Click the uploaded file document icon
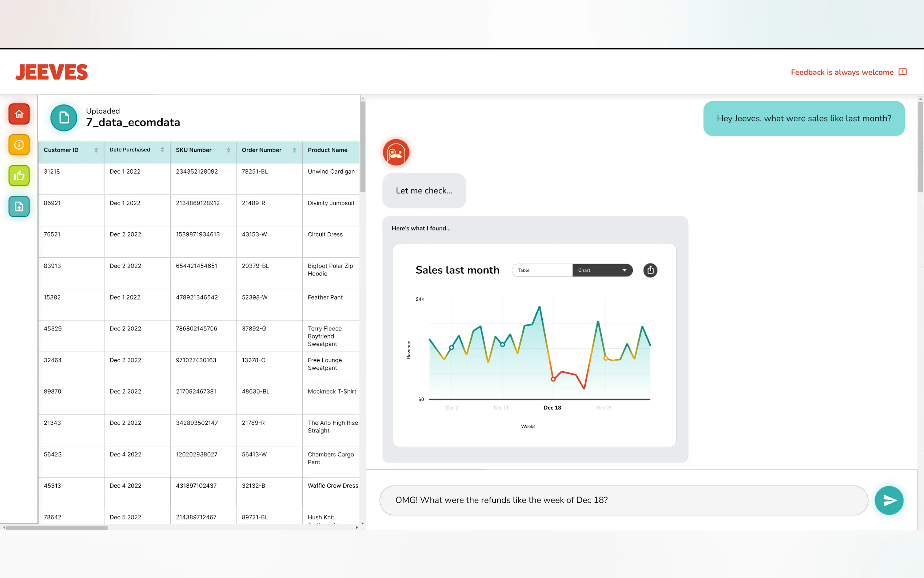 pos(64,118)
